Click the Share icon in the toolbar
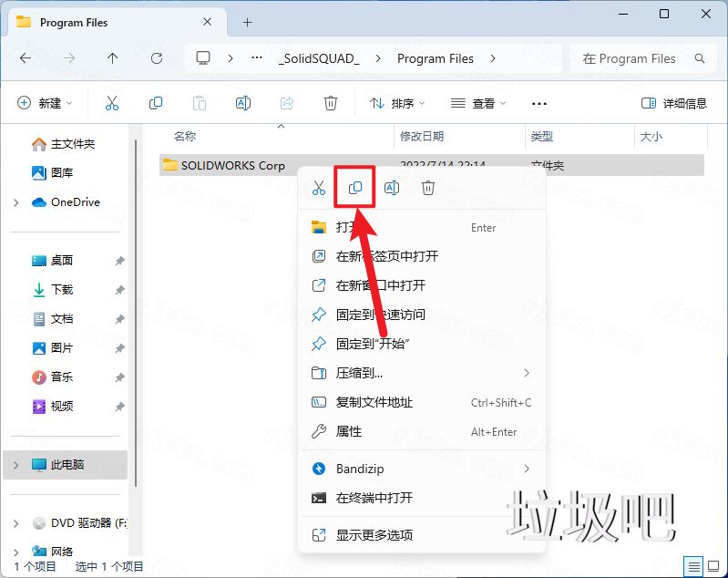Screen dimensions: 728x578 pos(287,103)
